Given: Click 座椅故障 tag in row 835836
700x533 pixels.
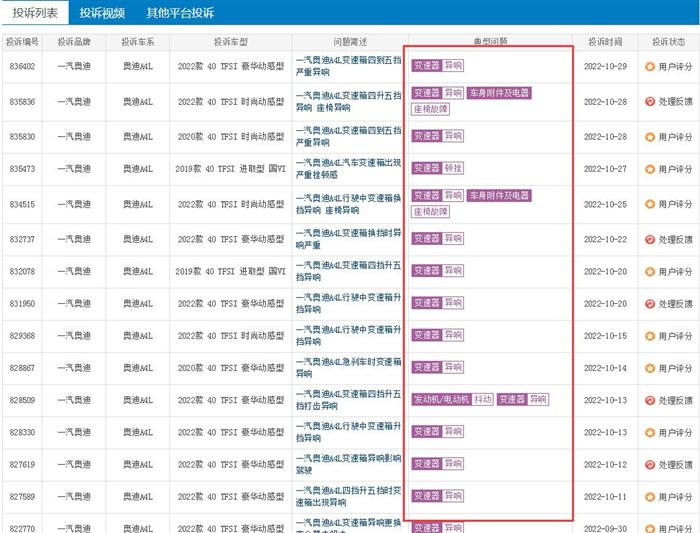Looking at the screenshot, I should (x=430, y=109).
